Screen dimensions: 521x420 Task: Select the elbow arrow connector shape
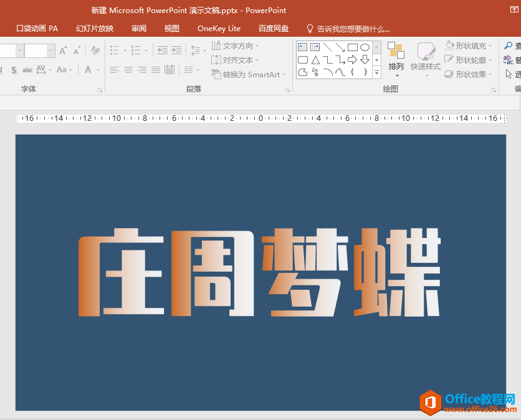coord(340,60)
